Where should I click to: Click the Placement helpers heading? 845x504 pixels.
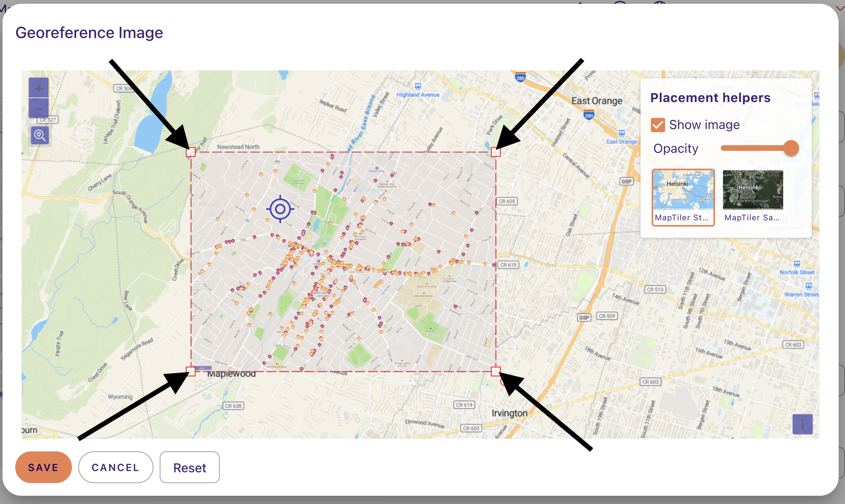click(710, 98)
